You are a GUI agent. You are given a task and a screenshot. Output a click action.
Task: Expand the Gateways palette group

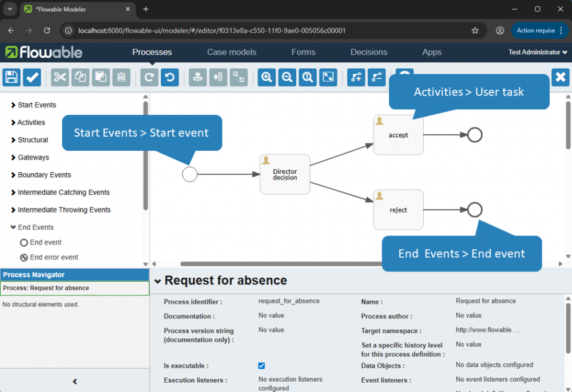(33, 158)
